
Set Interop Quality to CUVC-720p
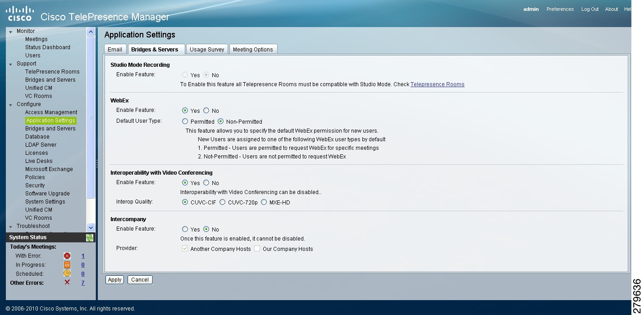(223, 202)
